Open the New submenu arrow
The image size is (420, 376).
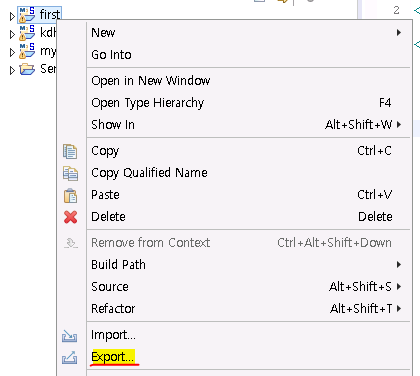click(x=399, y=33)
